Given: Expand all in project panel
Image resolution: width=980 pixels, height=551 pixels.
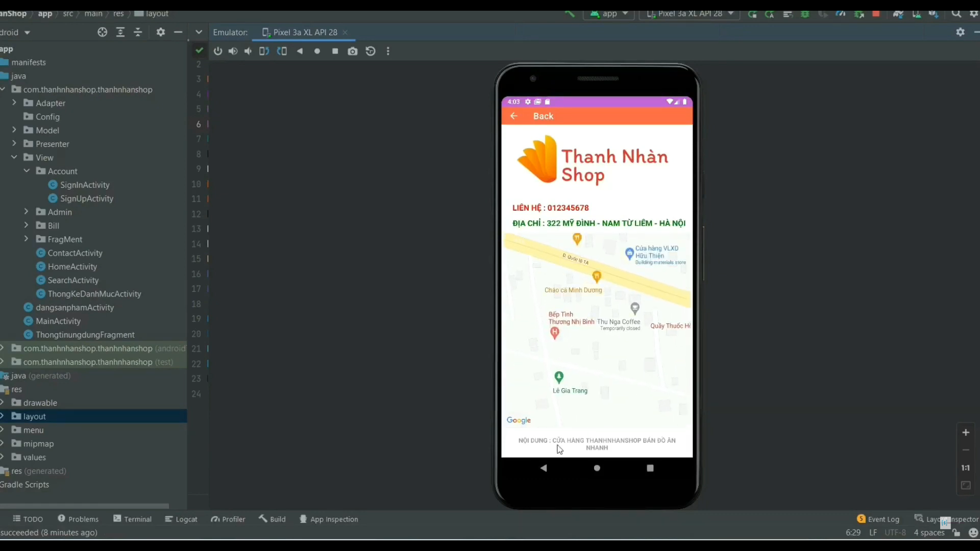Looking at the screenshot, I should tap(120, 32).
